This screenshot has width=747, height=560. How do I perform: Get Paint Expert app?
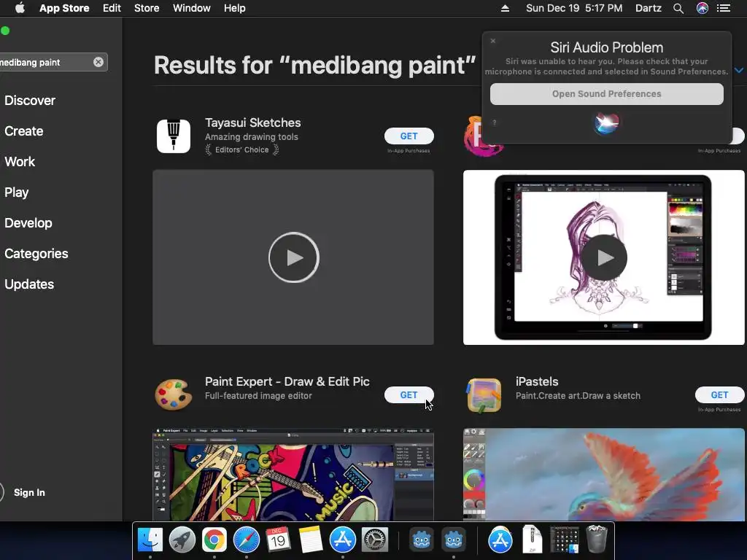pyautogui.click(x=409, y=394)
